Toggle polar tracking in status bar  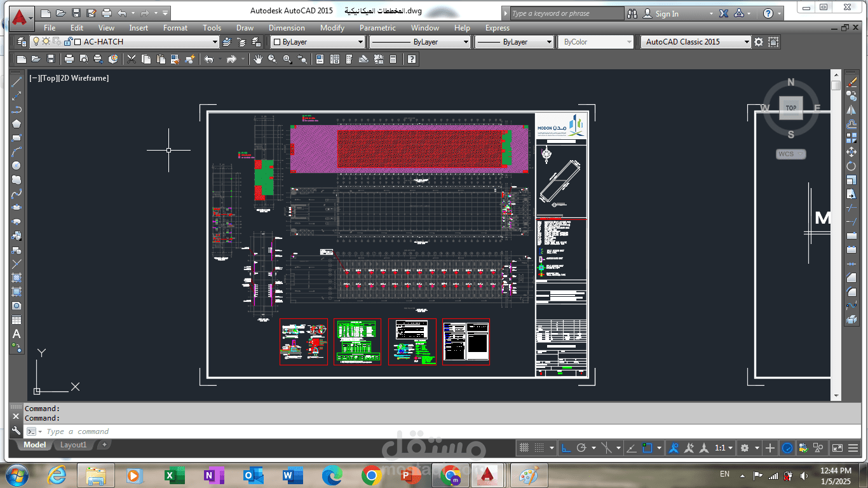click(x=581, y=448)
